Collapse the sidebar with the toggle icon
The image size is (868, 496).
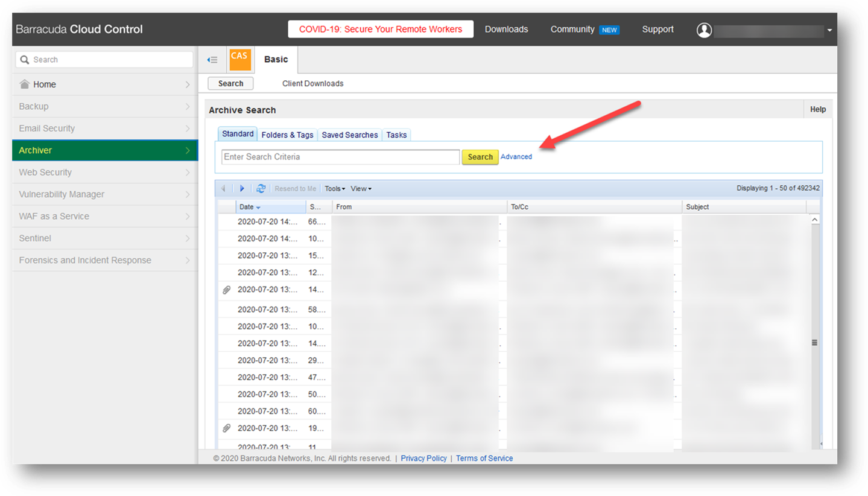click(212, 60)
